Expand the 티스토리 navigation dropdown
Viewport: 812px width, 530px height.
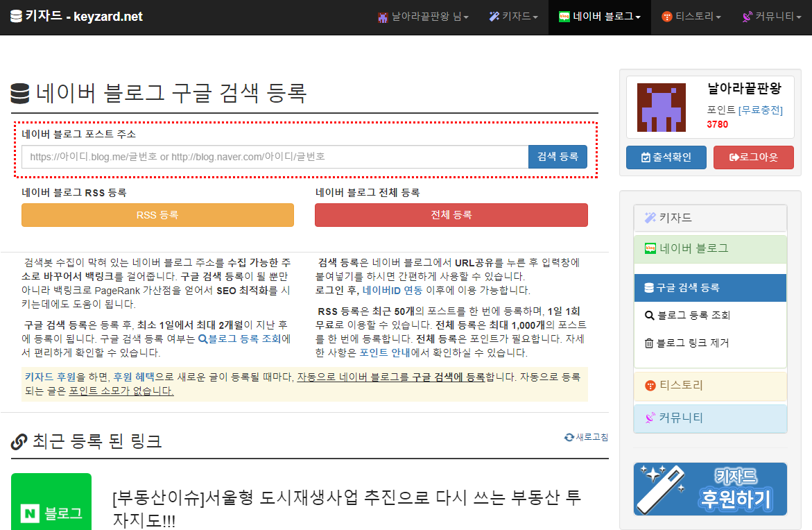click(x=691, y=17)
